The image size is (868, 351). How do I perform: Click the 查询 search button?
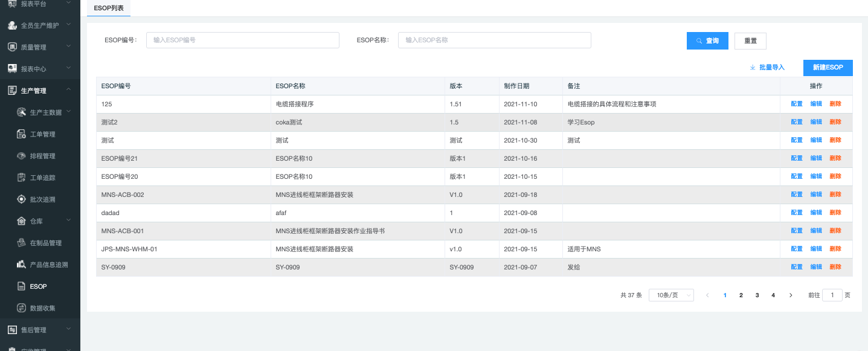coord(707,40)
